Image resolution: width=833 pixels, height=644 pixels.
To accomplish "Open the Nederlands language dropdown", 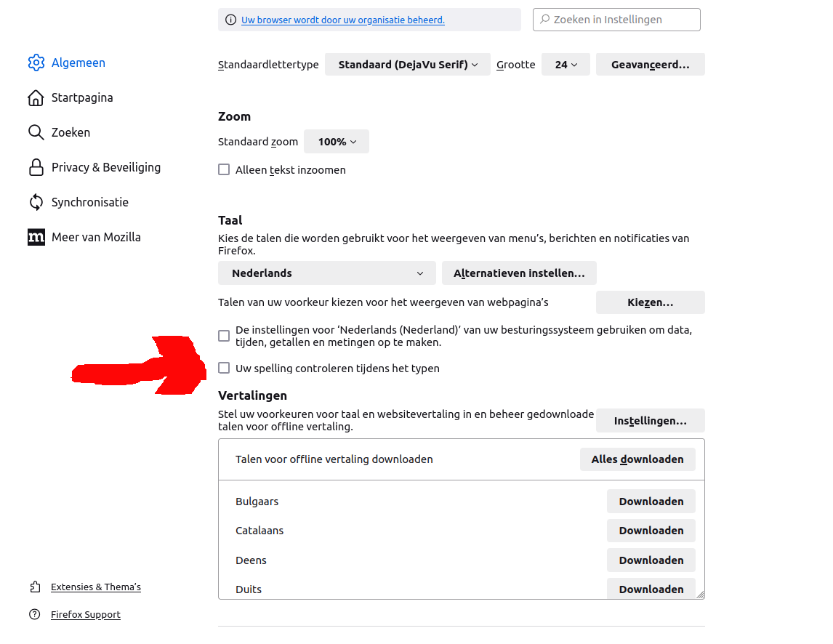I will click(x=326, y=273).
